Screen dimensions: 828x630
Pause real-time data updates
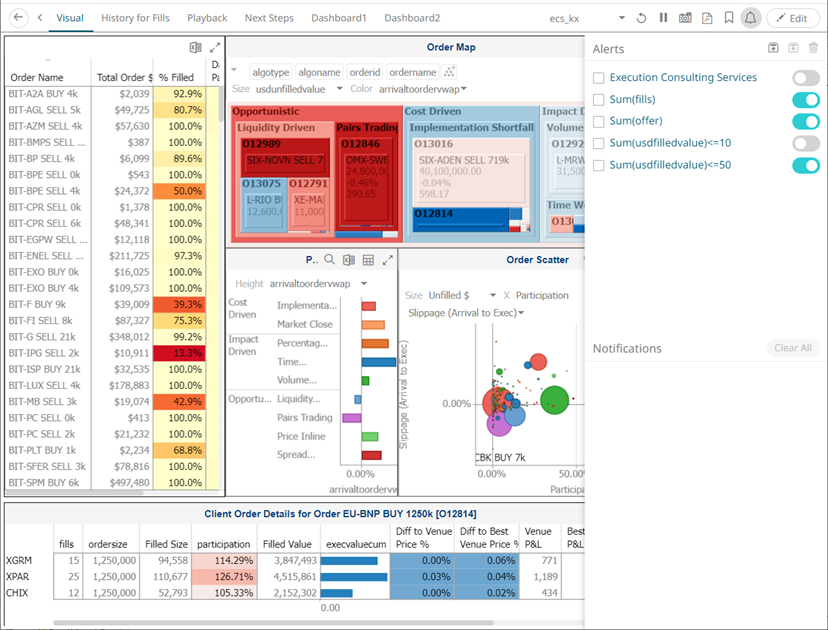(x=663, y=18)
